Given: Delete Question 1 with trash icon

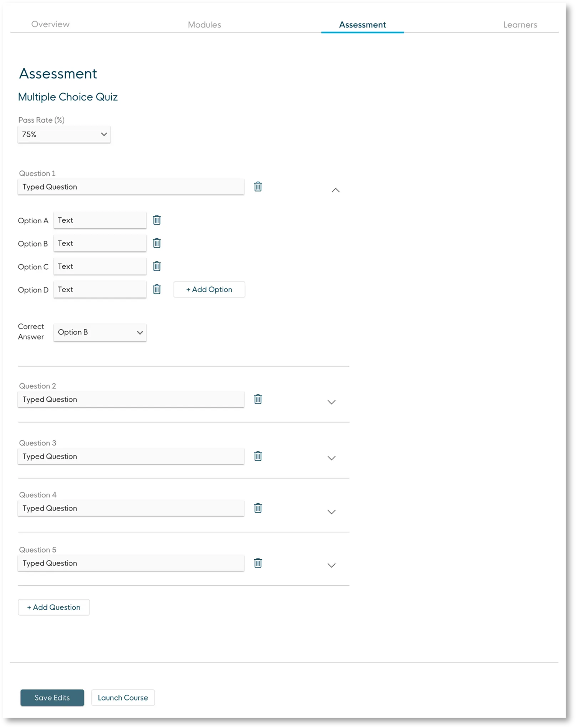Looking at the screenshot, I should coord(258,187).
